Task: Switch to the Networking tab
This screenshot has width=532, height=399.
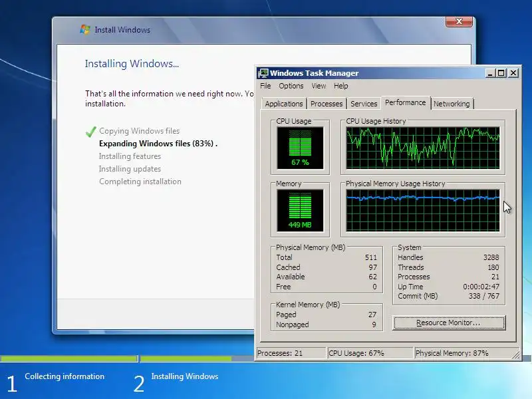Action: point(452,104)
